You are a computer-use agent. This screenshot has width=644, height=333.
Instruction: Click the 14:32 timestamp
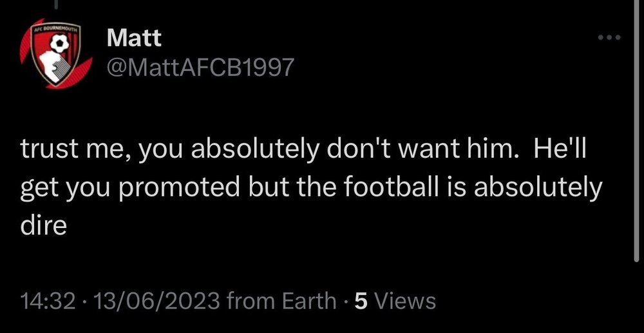pyautogui.click(x=48, y=301)
